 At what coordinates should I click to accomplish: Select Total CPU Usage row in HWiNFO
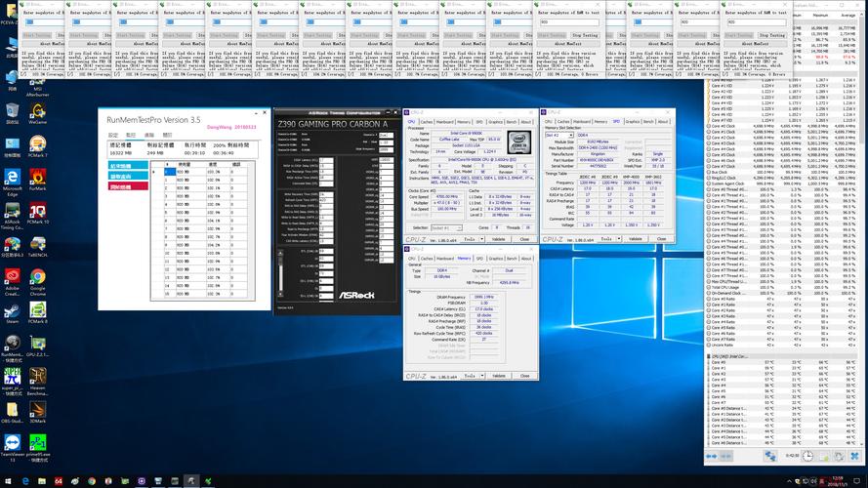783,287
